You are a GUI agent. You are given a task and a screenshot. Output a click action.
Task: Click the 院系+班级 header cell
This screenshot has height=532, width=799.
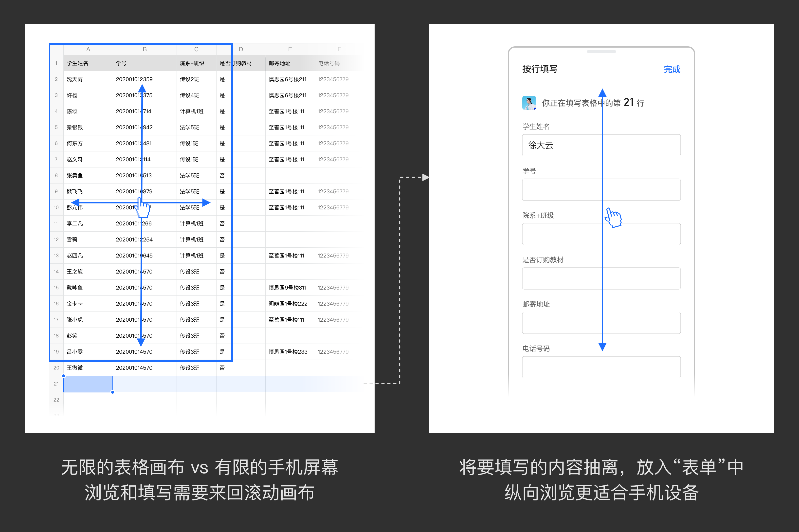point(196,63)
